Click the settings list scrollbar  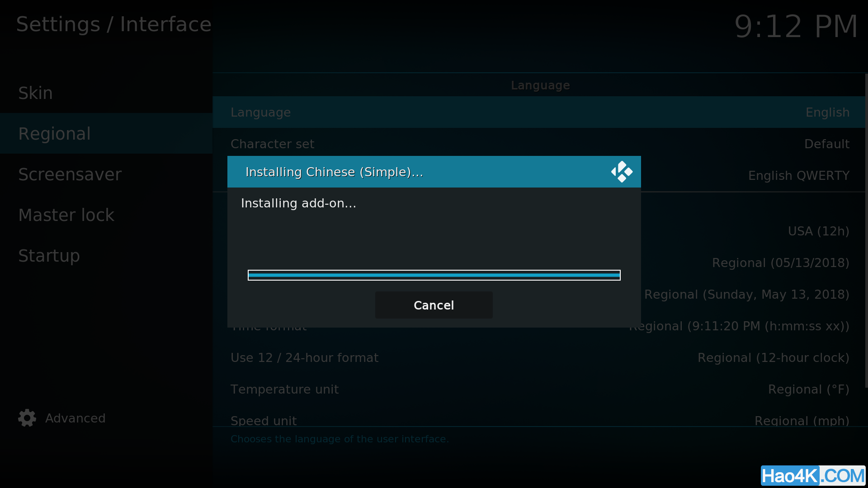[x=866, y=230]
